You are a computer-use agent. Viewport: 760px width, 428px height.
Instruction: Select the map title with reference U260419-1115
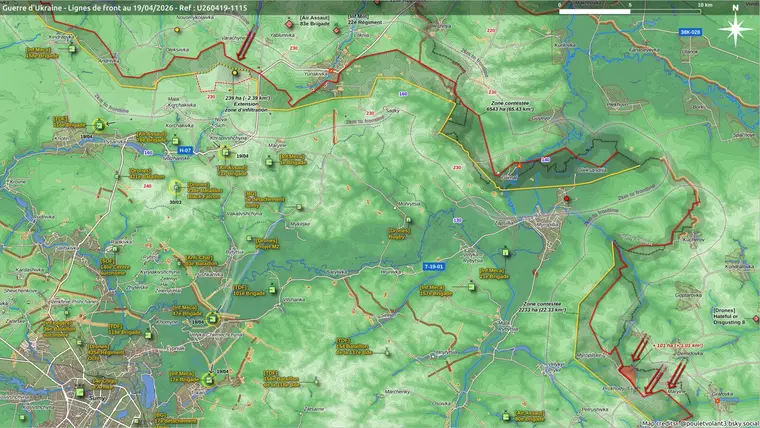[125, 7]
